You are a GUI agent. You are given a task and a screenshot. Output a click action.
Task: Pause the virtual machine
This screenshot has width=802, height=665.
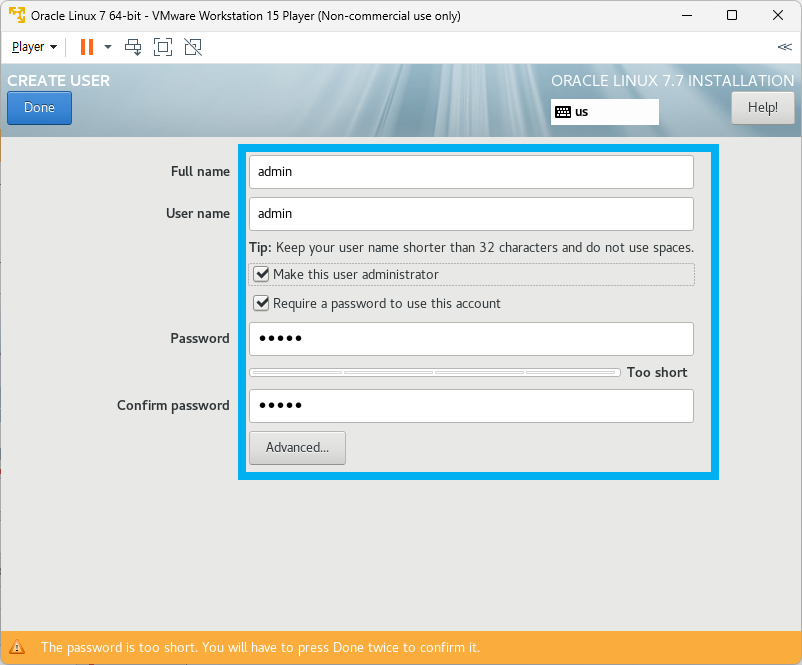[87, 47]
